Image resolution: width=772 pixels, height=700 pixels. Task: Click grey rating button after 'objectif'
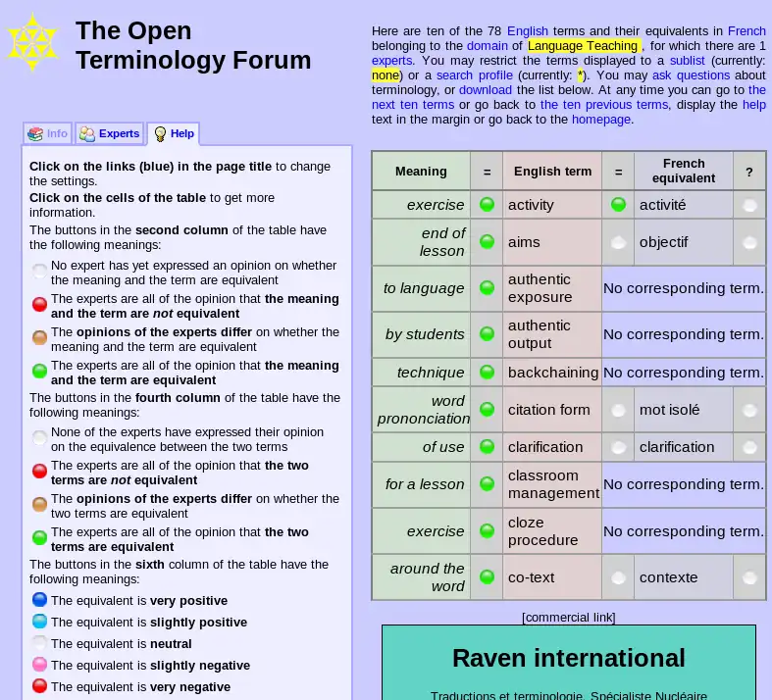[749, 242]
